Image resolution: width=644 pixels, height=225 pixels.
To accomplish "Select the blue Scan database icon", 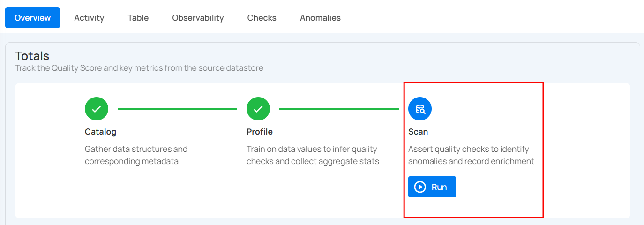I will pyautogui.click(x=420, y=109).
